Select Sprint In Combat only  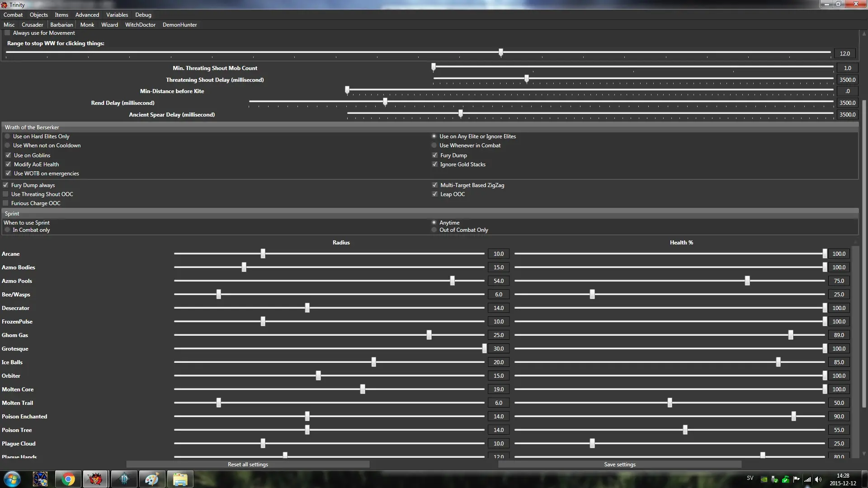tap(7, 230)
